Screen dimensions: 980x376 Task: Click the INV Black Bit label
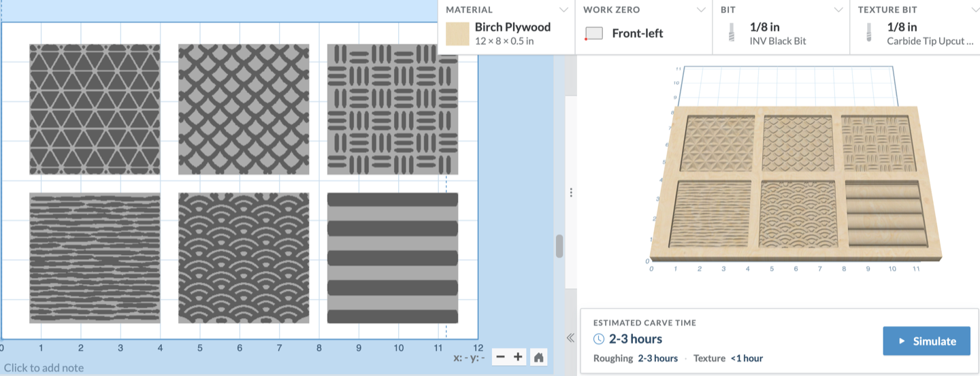[778, 41]
